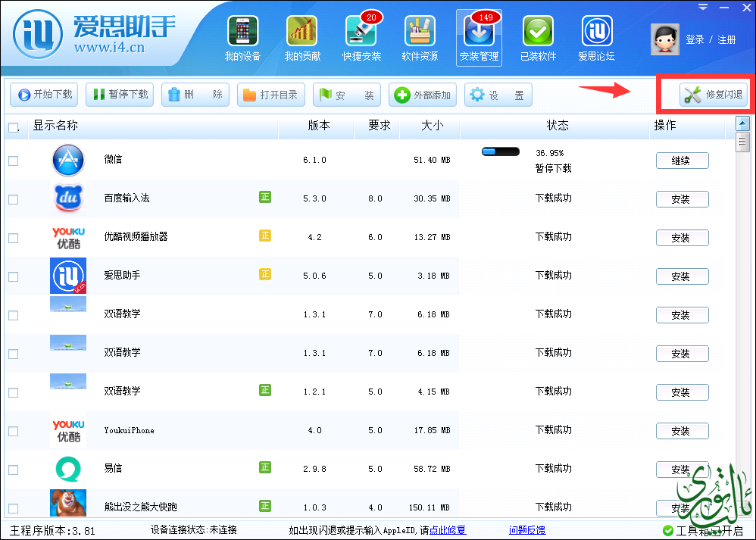Check the 优酷视频播放器 row checkbox
756x540 pixels.
14,238
